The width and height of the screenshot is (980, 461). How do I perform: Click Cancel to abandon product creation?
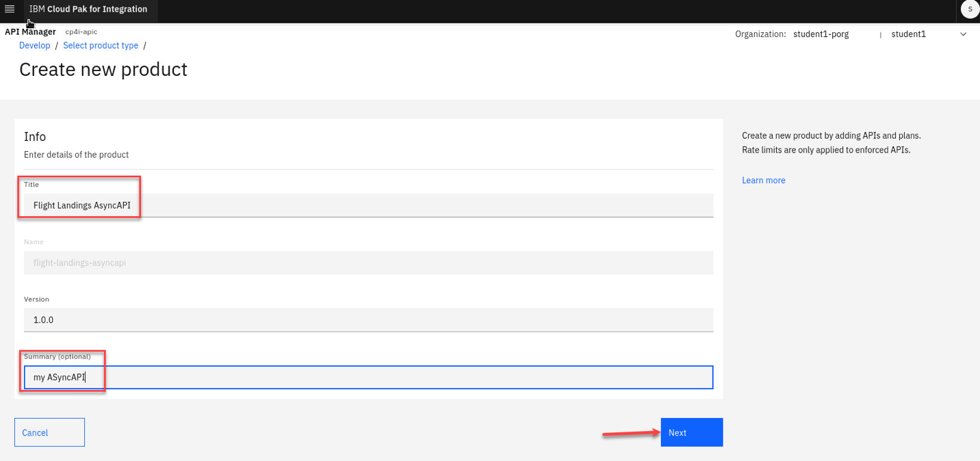click(49, 432)
